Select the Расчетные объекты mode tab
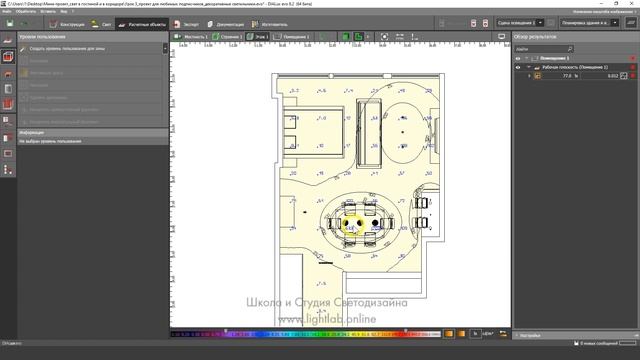This screenshot has width=640, height=360. pos(142,24)
